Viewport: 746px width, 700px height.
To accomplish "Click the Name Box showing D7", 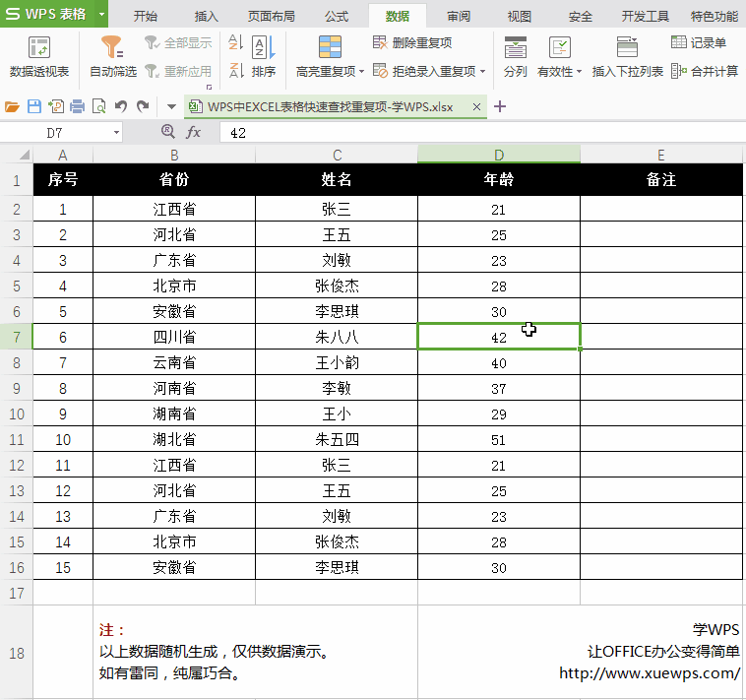I will click(54, 133).
